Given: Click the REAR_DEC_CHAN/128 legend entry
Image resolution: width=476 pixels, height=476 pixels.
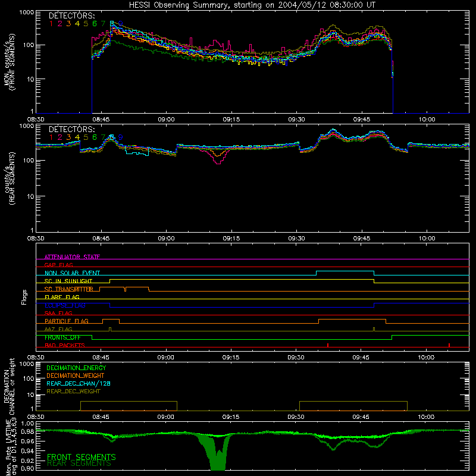Looking at the screenshot, I should [x=79, y=384].
